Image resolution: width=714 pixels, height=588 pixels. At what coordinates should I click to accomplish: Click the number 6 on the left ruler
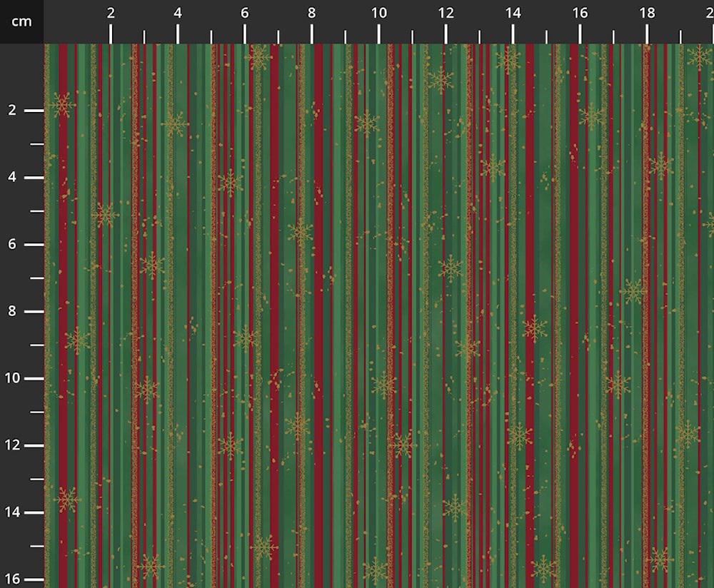[x=12, y=244]
